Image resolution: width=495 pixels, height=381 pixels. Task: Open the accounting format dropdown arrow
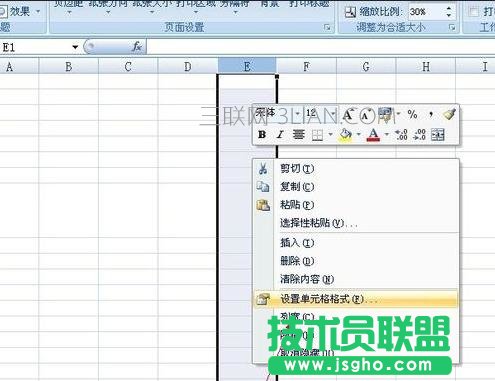pos(398,114)
